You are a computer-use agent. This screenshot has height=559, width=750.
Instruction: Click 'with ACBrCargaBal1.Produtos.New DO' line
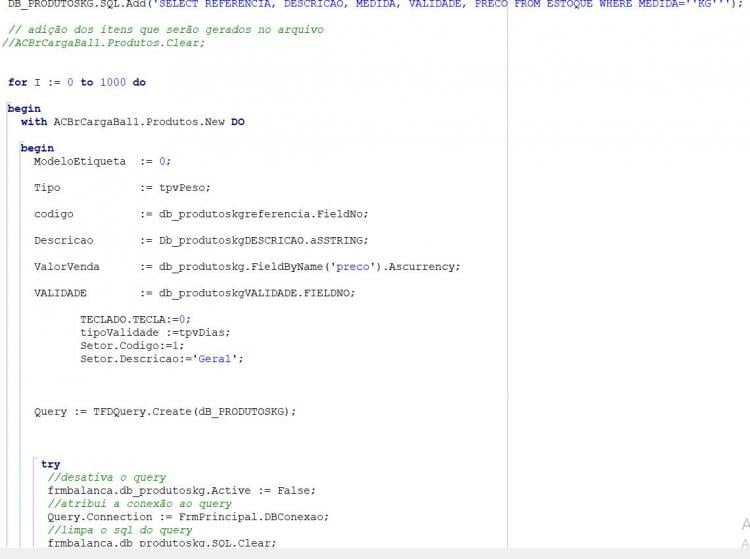132,122
